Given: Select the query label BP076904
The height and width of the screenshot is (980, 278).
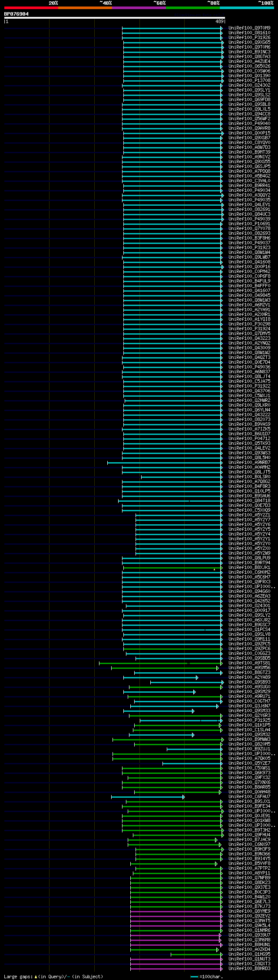Looking at the screenshot, I should pos(17,14).
